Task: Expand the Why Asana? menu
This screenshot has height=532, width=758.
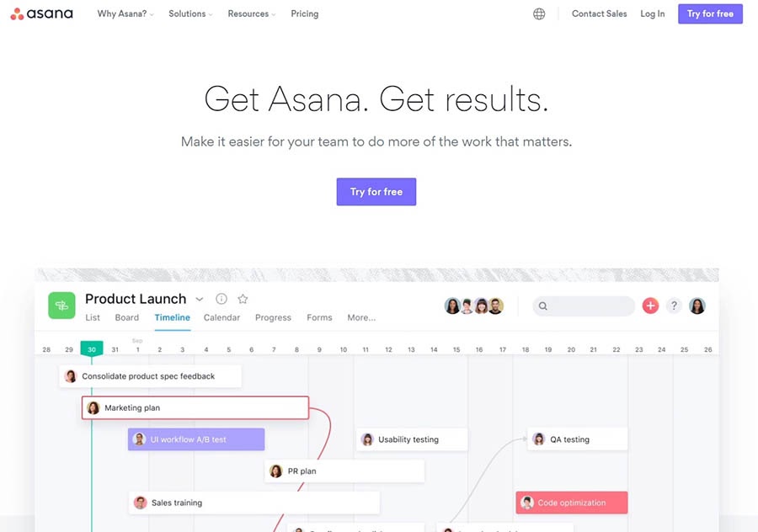Action: point(125,14)
